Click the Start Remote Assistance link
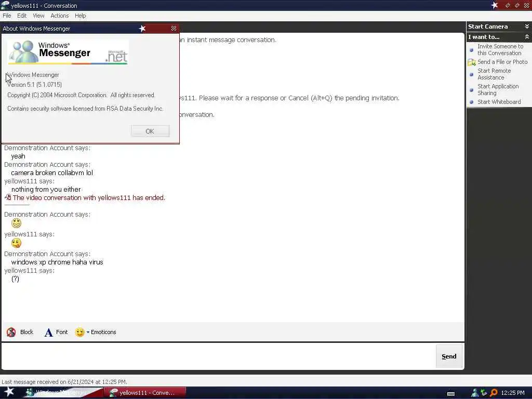This screenshot has height=399, width=532. [494, 74]
